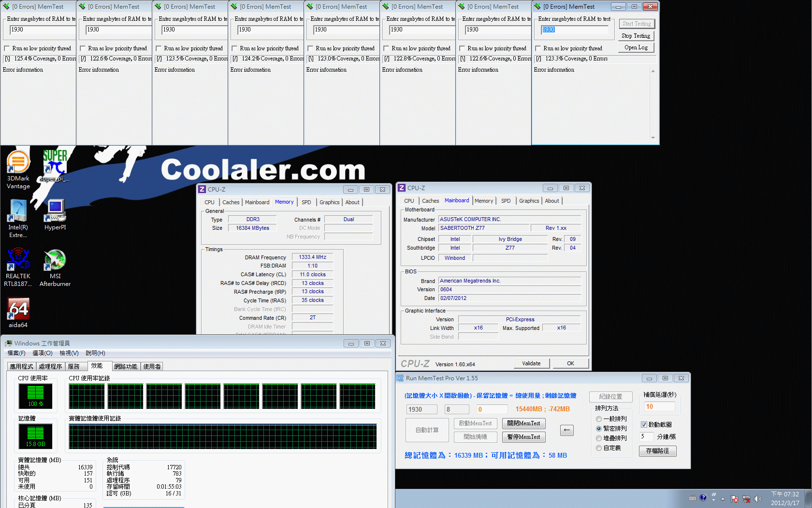
Task: Click the highlighted 1930 megabytes input field
Action: pos(574,30)
